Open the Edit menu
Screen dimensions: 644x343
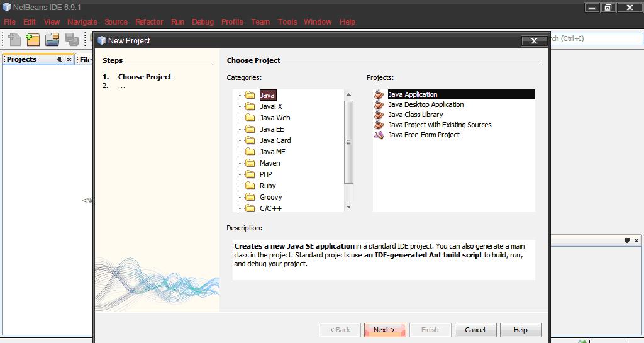point(30,22)
